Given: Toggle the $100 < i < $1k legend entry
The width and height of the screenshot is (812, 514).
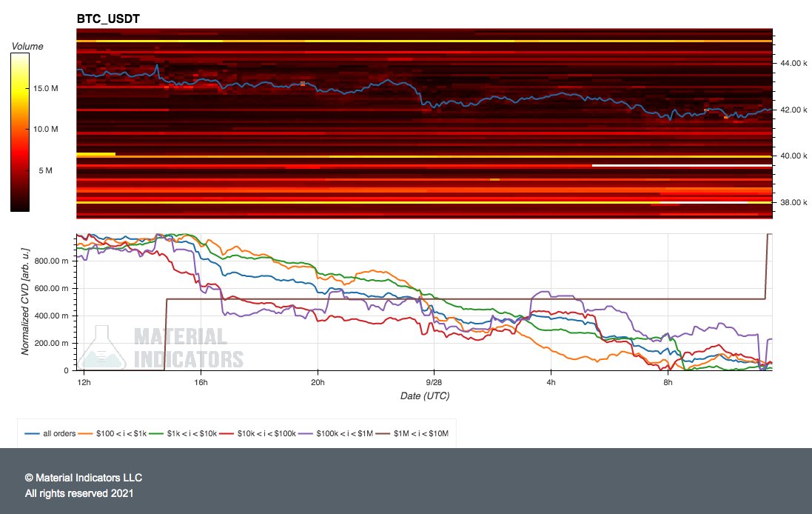Looking at the screenshot, I should pos(113,434).
